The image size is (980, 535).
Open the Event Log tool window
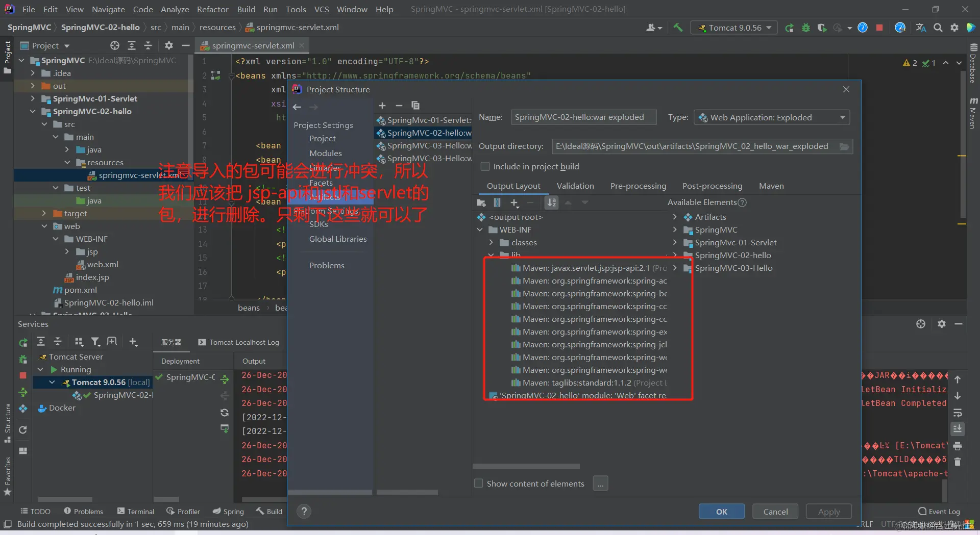click(939, 511)
